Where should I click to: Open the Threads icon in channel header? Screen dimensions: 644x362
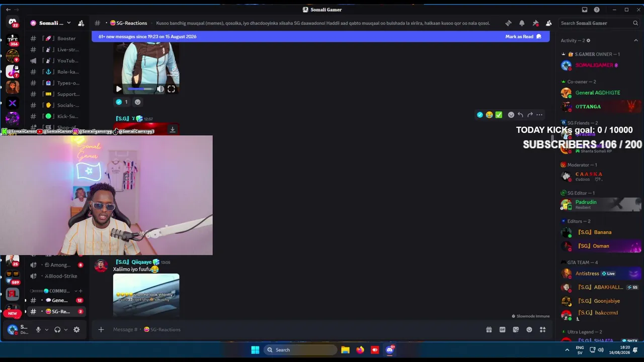[x=508, y=23]
